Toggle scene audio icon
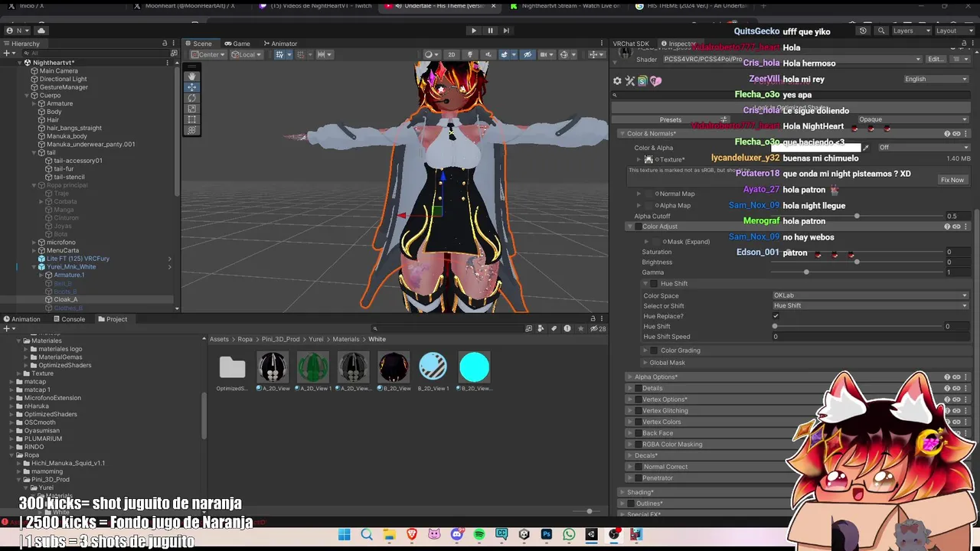The image size is (980, 551). [x=488, y=54]
